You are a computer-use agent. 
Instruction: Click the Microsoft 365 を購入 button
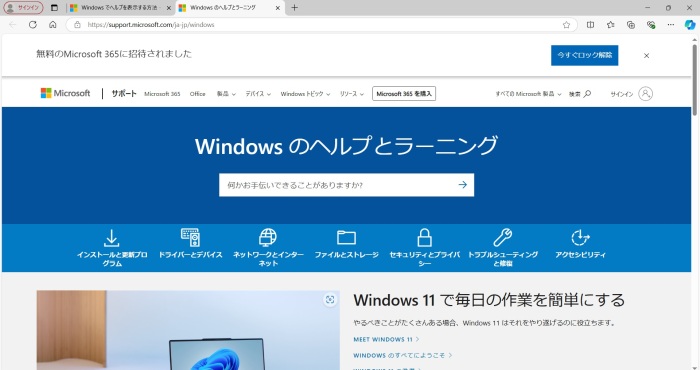(x=404, y=94)
